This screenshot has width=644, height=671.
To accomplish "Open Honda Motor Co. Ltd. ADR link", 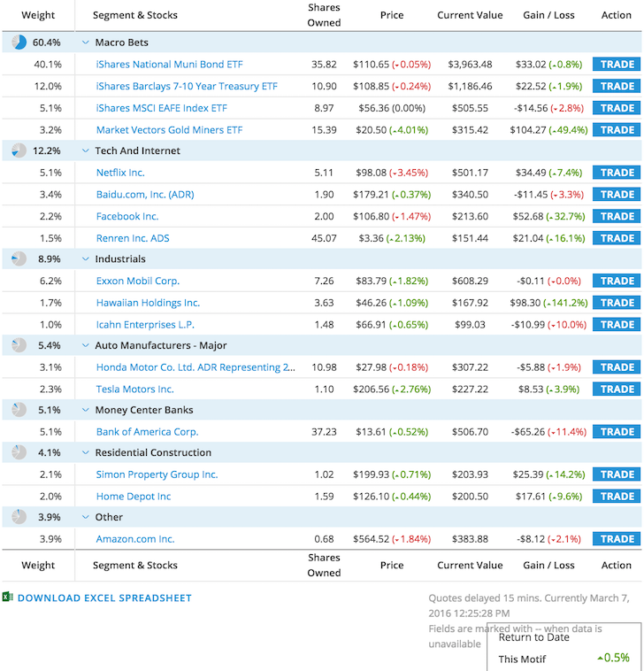I will pos(195,367).
